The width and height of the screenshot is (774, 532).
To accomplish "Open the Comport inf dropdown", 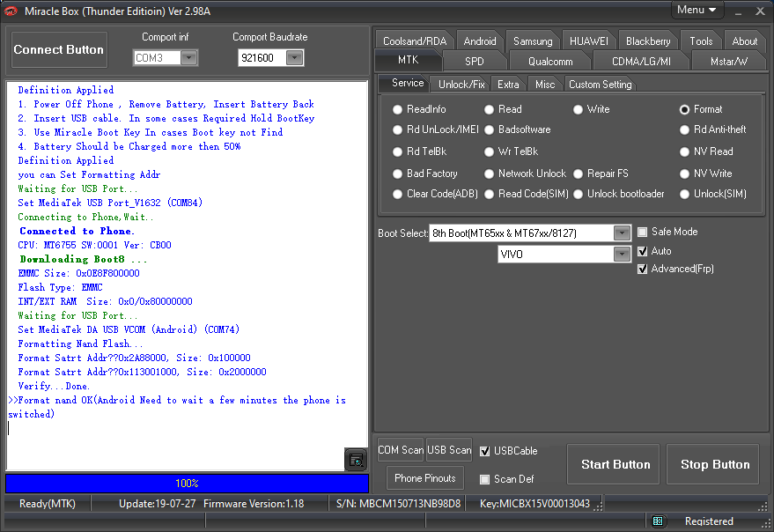I will tap(189, 58).
